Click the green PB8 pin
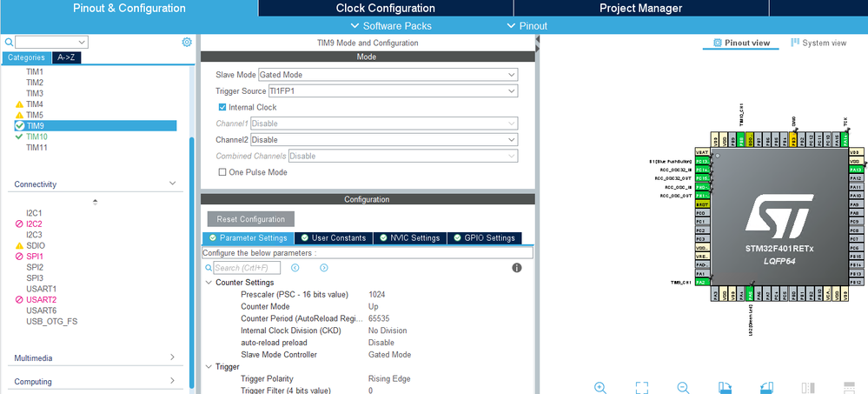 pos(741,139)
